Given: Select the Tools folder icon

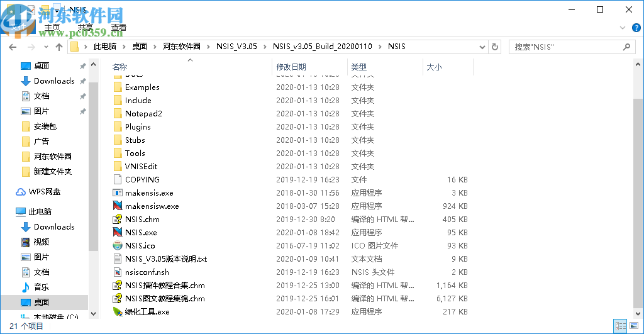Looking at the screenshot, I should point(118,153).
